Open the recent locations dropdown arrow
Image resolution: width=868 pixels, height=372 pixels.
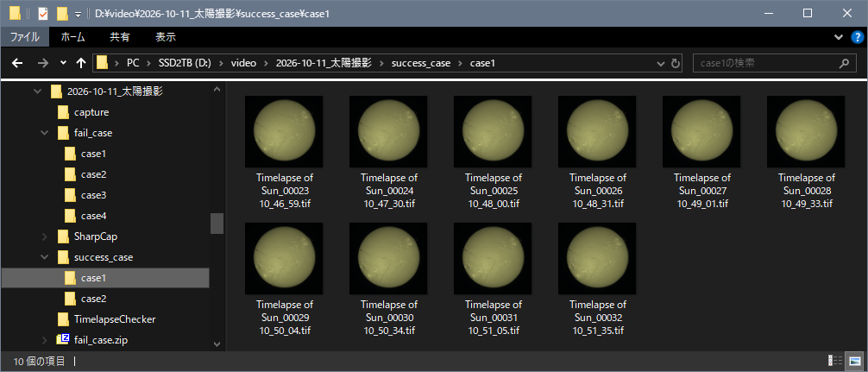point(63,63)
